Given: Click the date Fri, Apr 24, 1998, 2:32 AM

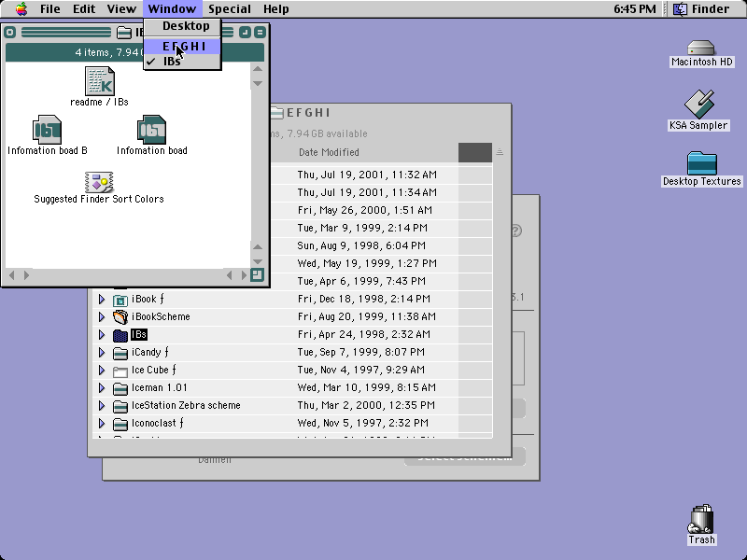Looking at the screenshot, I should tap(363, 334).
